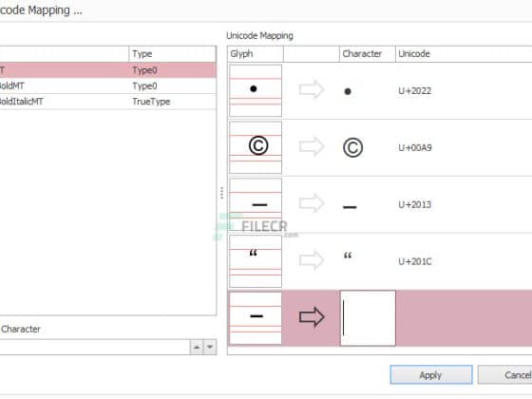Click the panel splitter handle dots
The height and width of the screenshot is (399, 532).
221,193
